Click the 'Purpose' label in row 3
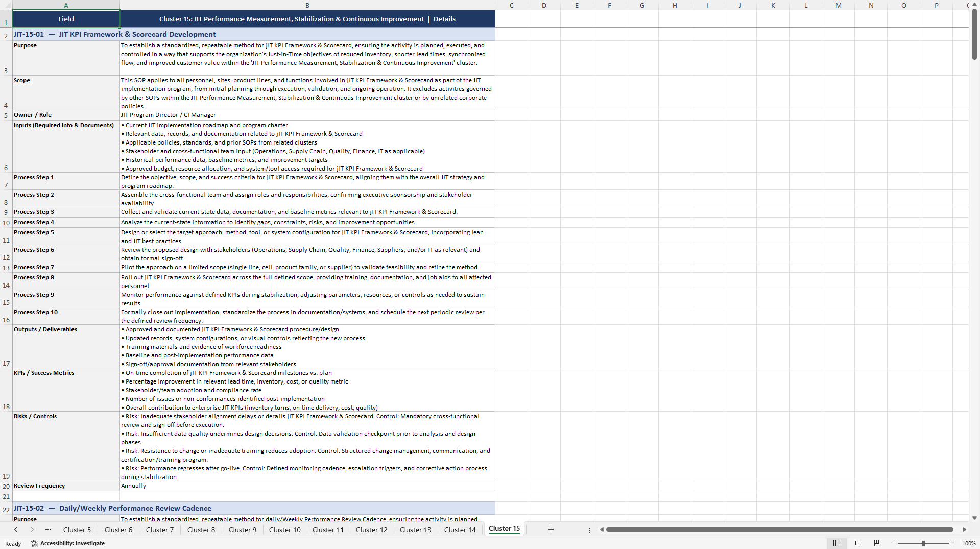980x549 pixels. tap(66, 58)
